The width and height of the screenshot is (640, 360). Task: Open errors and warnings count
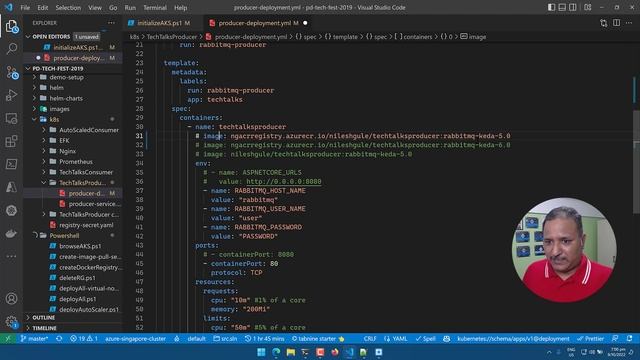tap(84, 339)
